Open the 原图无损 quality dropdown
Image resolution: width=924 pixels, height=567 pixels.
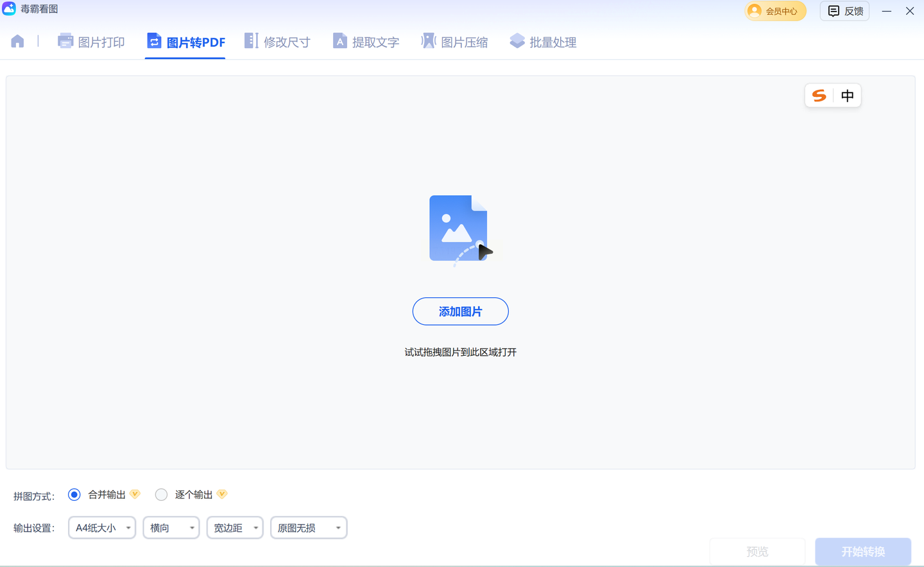(x=309, y=528)
